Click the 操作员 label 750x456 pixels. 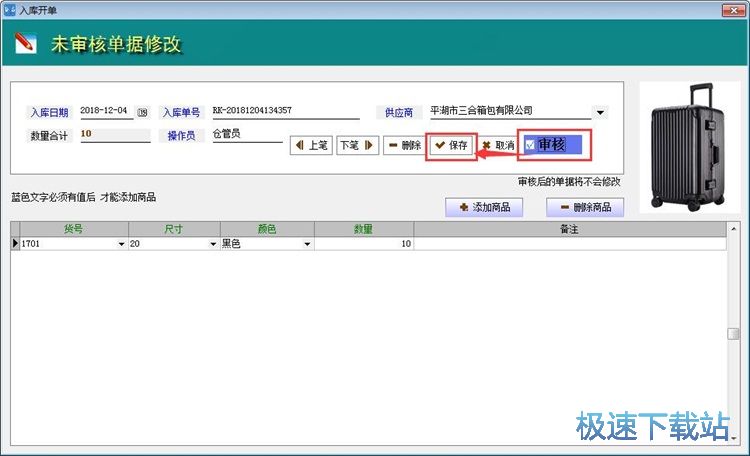[x=182, y=136]
